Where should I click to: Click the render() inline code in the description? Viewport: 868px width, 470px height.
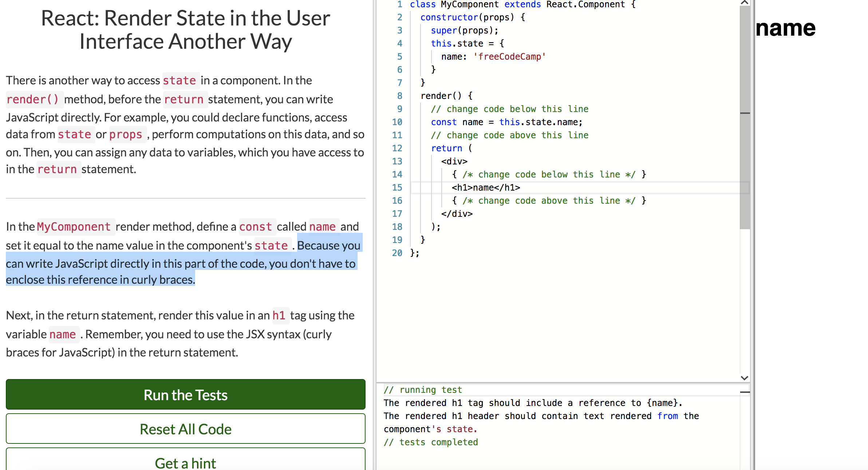point(33,99)
